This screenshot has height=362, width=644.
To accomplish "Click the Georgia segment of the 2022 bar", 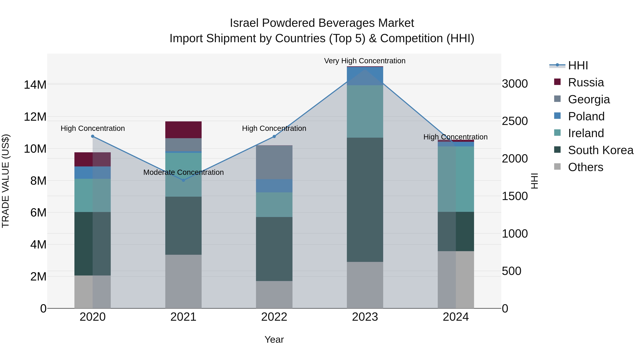I will click(x=274, y=162).
